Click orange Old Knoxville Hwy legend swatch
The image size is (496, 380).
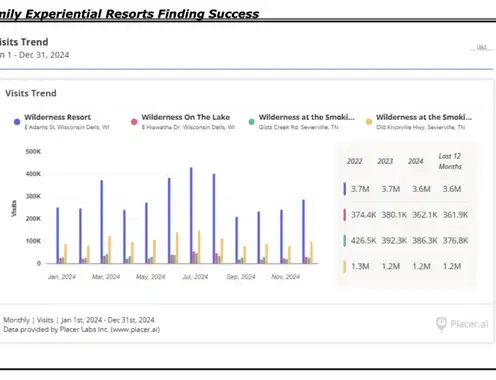[x=369, y=122]
